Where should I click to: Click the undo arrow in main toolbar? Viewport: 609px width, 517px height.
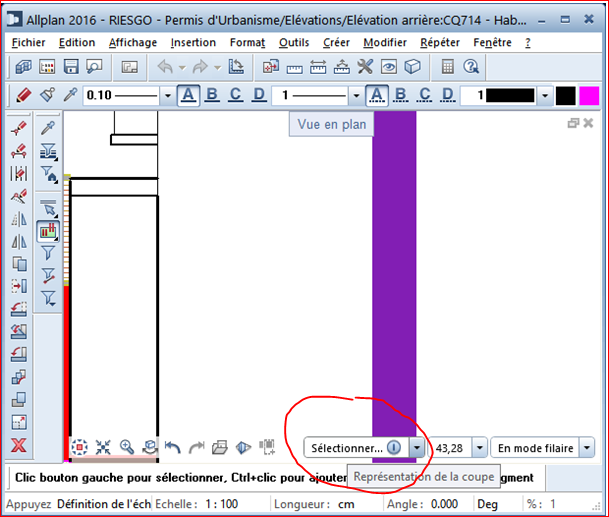coord(165,67)
